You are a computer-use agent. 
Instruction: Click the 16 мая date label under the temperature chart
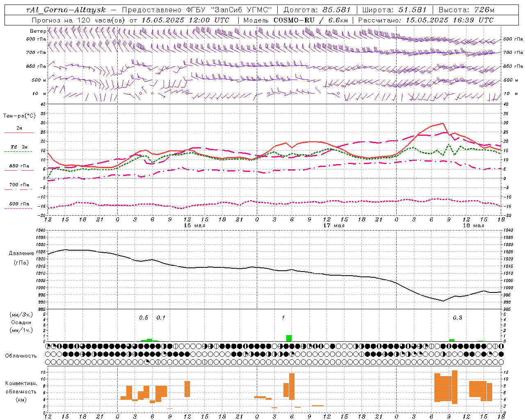tap(194, 225)
